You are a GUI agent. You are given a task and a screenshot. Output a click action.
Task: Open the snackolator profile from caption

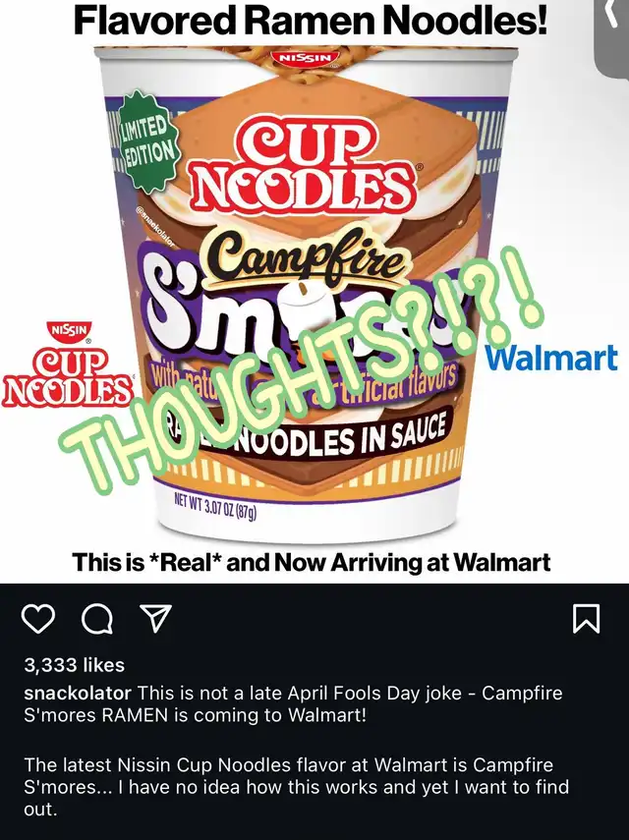click(x=78, y=693)
